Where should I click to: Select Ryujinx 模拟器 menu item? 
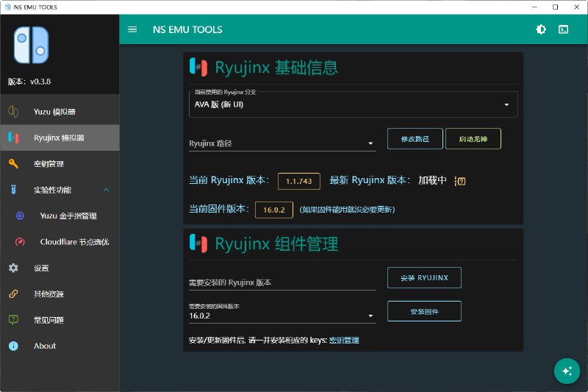tap(59, 138)
